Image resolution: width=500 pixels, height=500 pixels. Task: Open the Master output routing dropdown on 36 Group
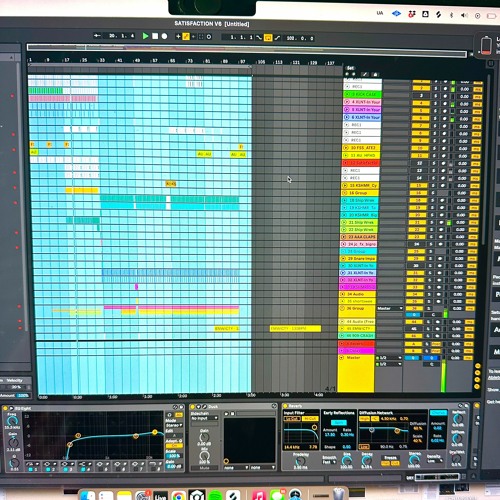pyautogui.click(x=389, y=308)
